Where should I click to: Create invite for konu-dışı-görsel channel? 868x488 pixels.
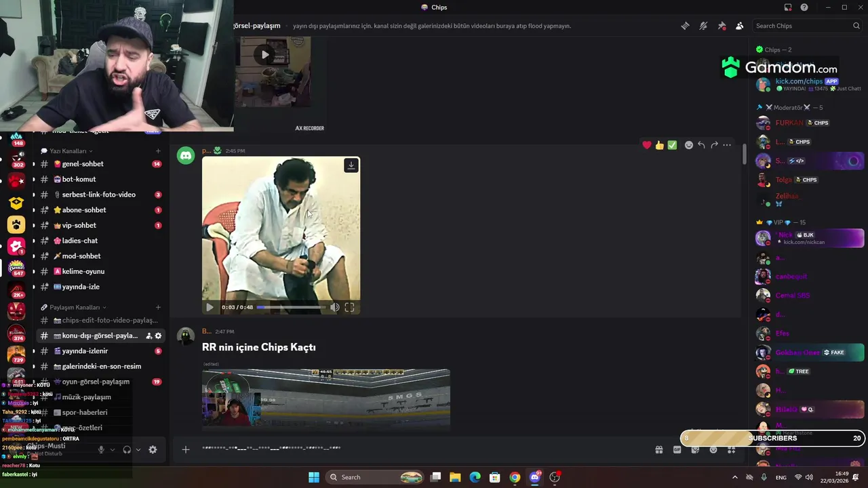(149, 335)
